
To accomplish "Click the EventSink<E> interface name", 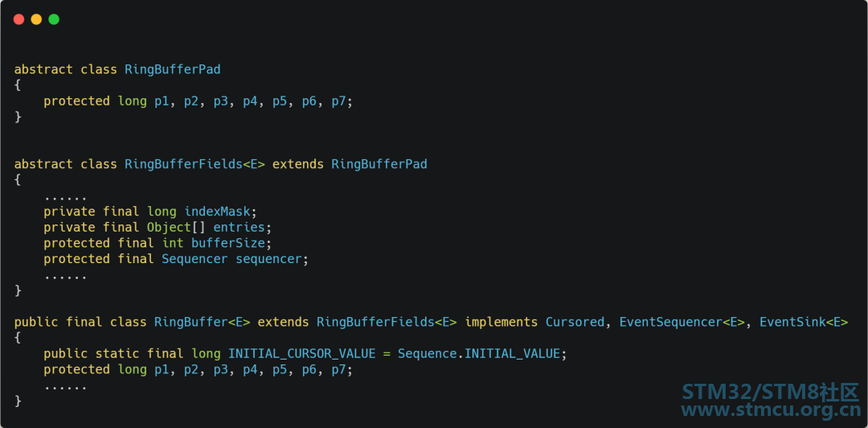I will [803, 322].
